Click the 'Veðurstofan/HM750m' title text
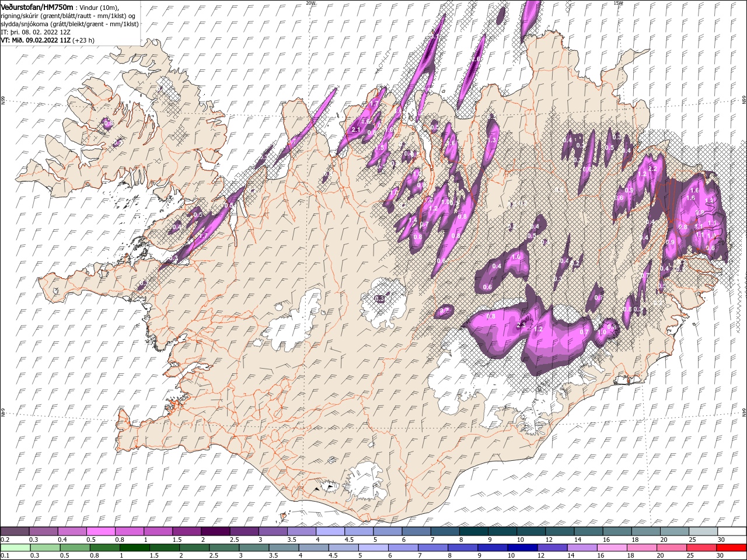Image resolution: width=747 pixels, height=560 pixels. 37,6
